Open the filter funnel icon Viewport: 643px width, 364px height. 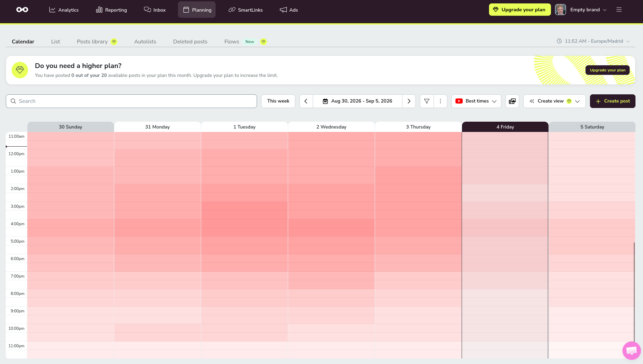427,101
